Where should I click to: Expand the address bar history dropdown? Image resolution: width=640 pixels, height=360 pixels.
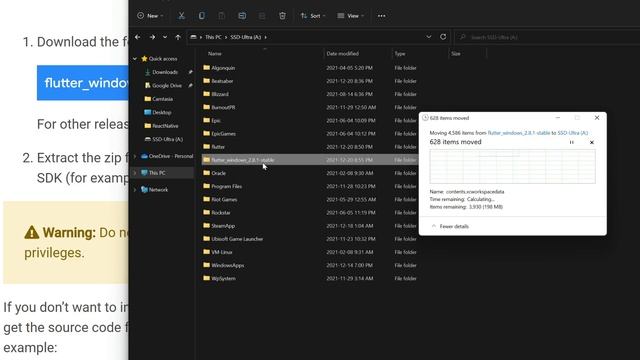coord(429,37)
